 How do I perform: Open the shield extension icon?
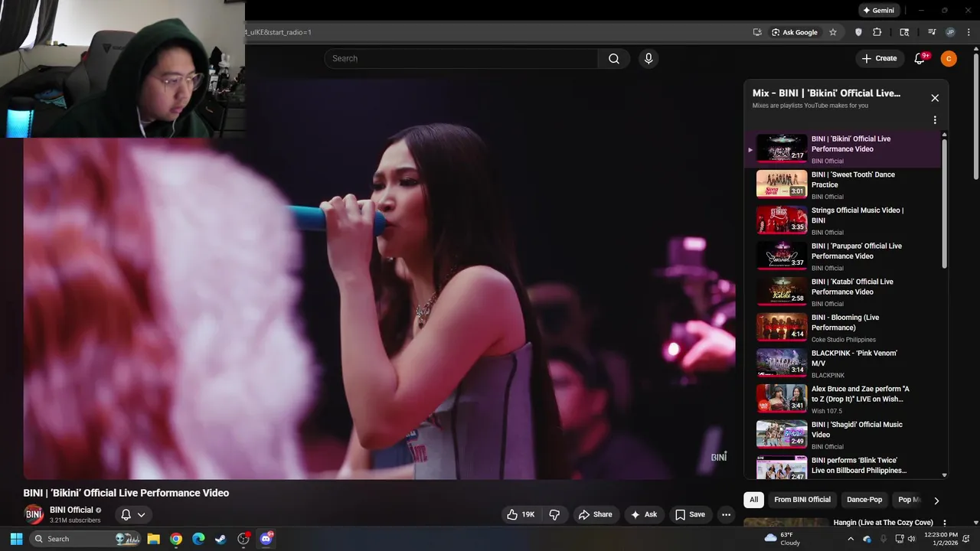(858, 32)
